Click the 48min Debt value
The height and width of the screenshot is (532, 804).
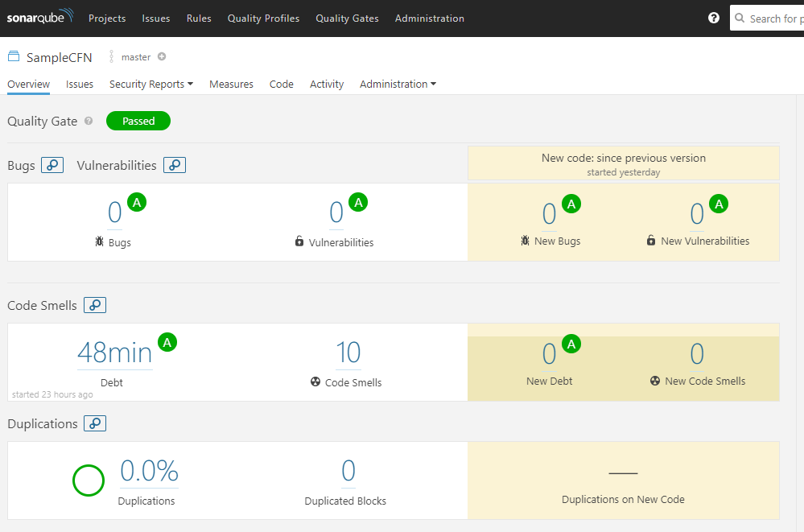click(x=114, y=353)
